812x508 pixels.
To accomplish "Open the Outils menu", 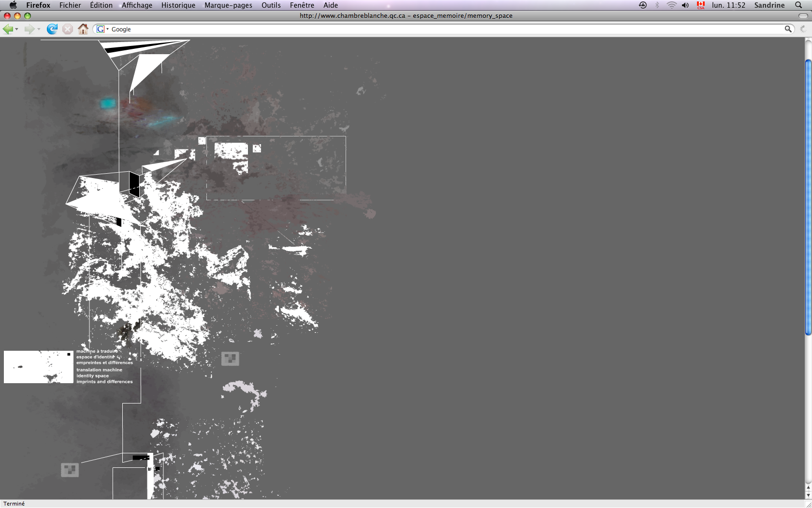I will [271, 5].
